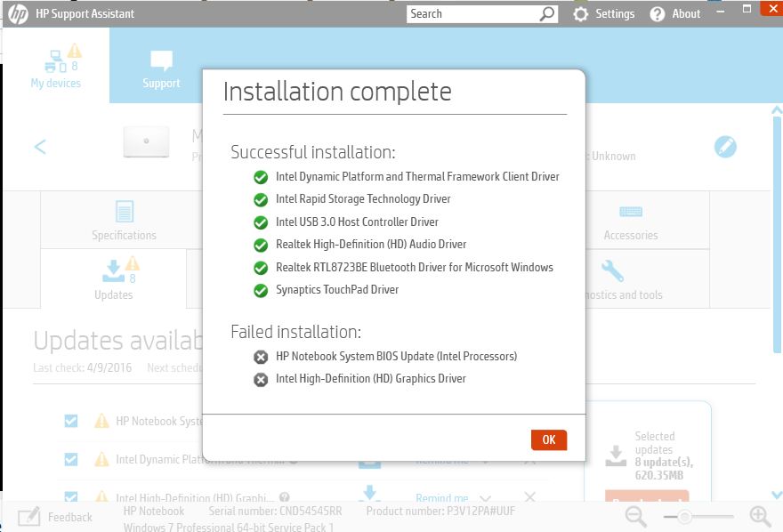The image size is (783, 532).
Task: Click help icon next to Intel Graphics
Action: coord(284,497)
